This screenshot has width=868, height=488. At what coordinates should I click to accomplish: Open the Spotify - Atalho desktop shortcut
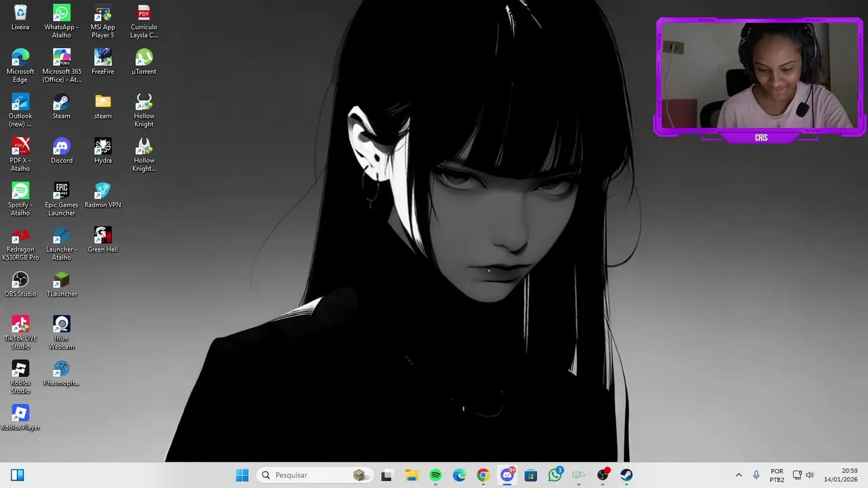point(20,199)
